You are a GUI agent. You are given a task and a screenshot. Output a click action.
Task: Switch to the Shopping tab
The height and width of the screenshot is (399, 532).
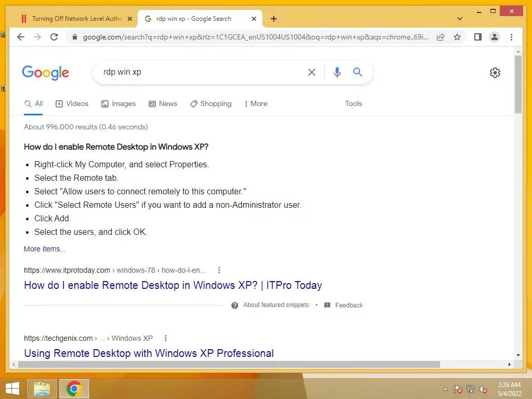211,103
